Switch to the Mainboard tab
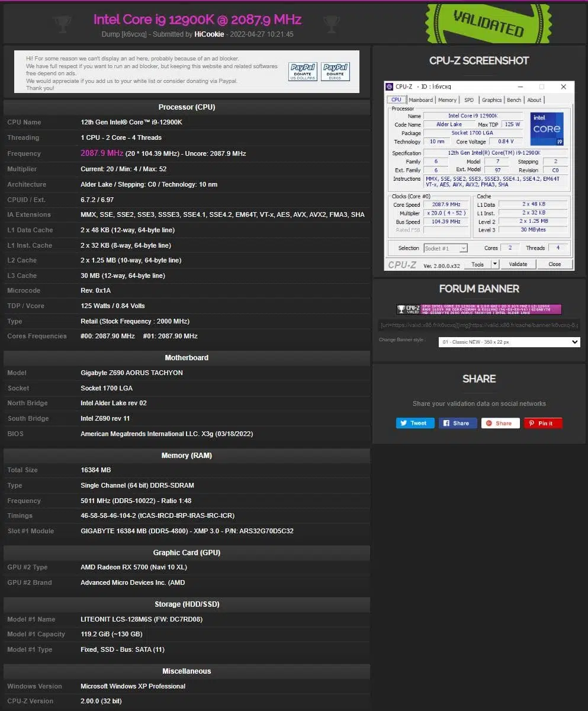This screenshot has width=588, height=711. (420, 100)
